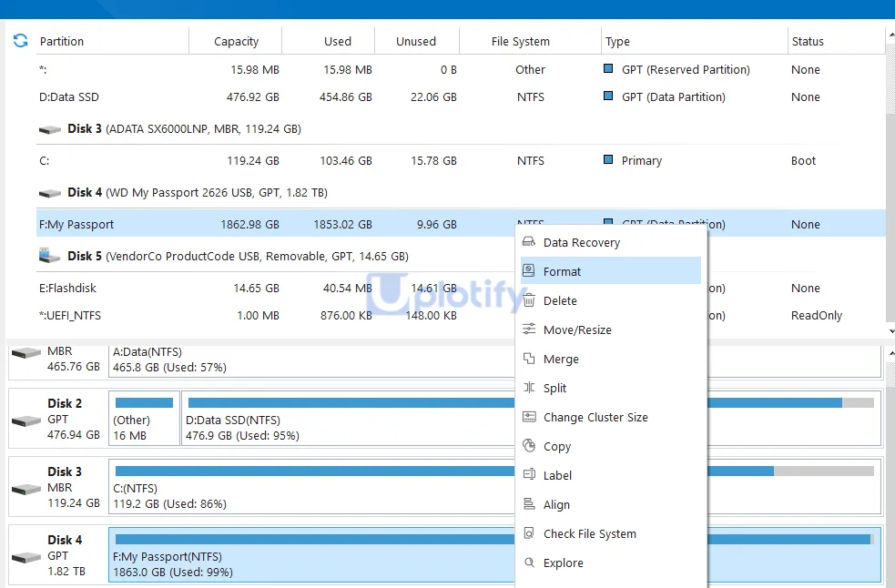Sort by the Status column header
The image size is (895, 588).
pos(836,41)
